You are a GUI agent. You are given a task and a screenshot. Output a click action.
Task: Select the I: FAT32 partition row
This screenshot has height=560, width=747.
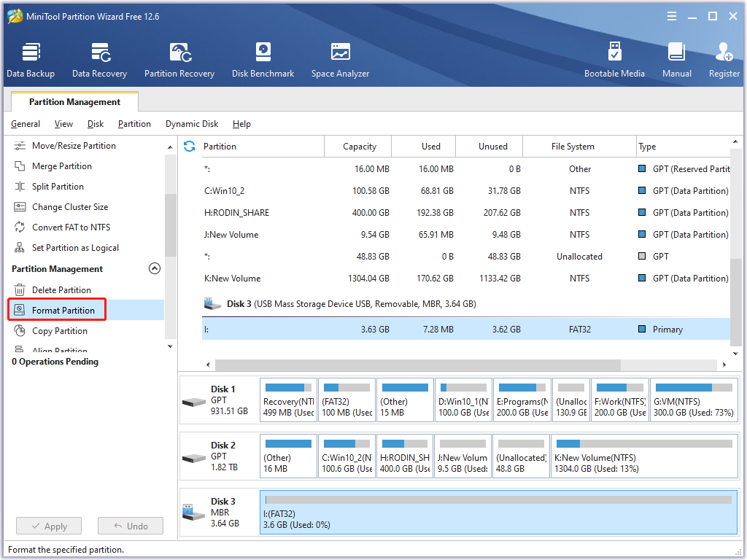point(466,330)
